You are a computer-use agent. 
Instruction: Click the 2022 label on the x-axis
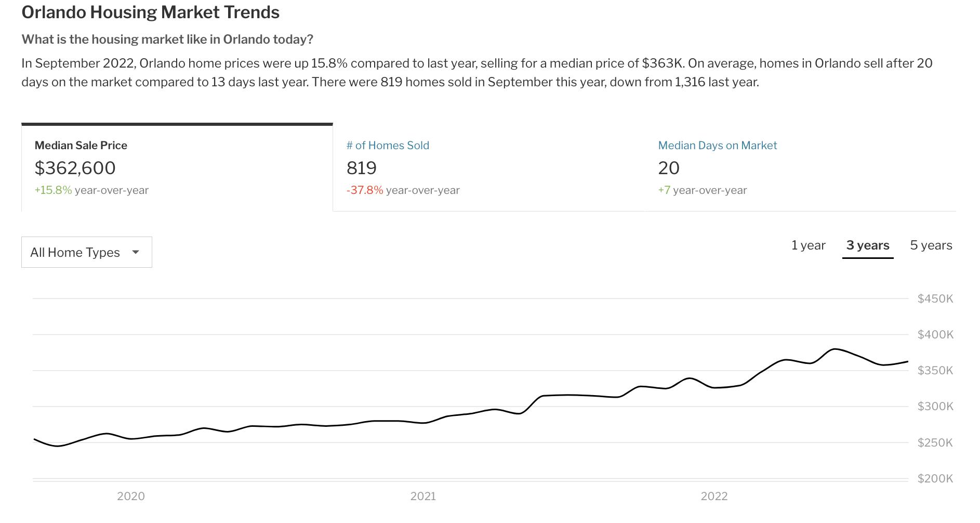coord(714,496)
